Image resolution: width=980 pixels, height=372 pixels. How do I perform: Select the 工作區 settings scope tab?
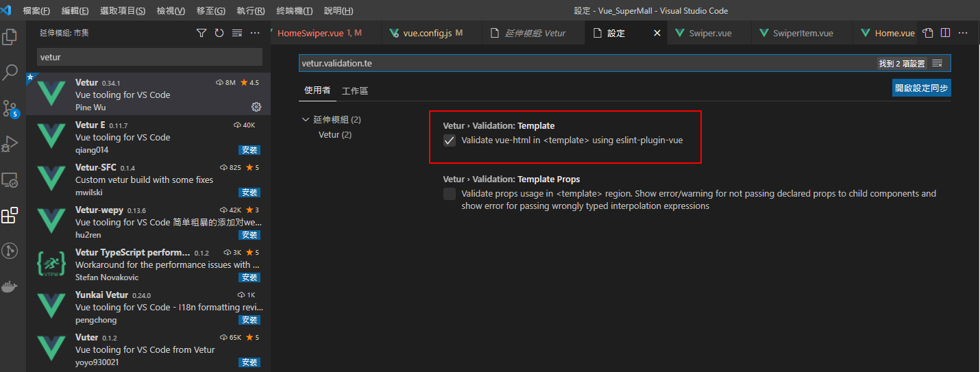tap(355, 90)
